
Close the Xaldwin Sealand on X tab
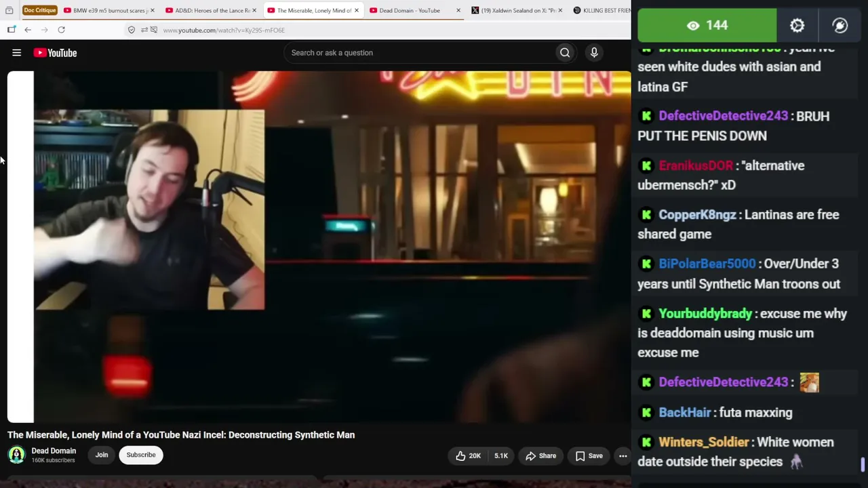point(560,10)
